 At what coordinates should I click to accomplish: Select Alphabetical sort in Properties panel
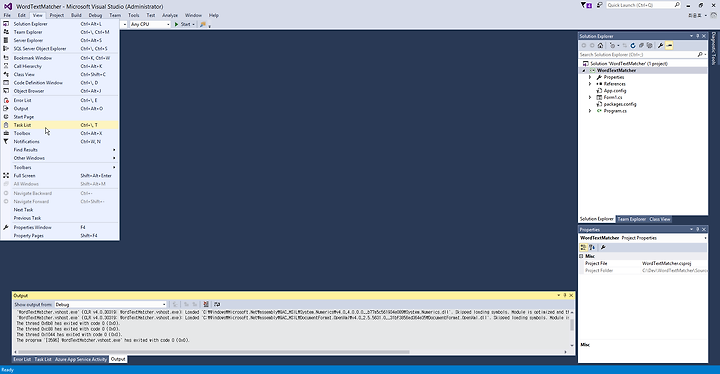[x=592, y=247]
